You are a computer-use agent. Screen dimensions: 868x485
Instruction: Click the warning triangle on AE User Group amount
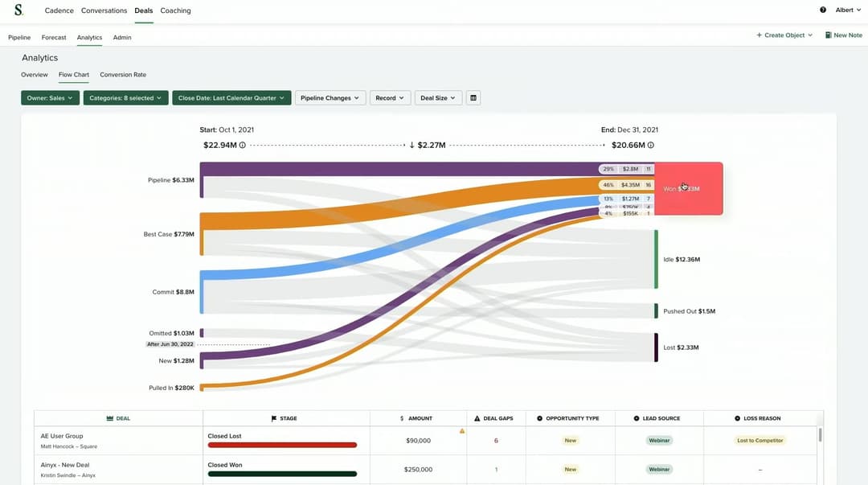point(461,431)
